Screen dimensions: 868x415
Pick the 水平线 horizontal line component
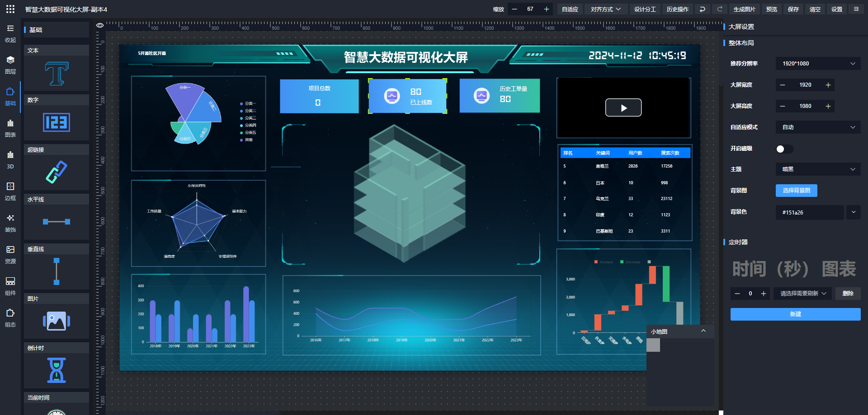click(x=57, y=222)
